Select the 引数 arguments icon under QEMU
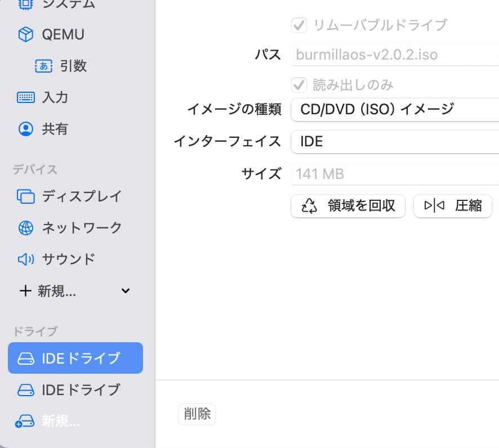 [43, 66]
